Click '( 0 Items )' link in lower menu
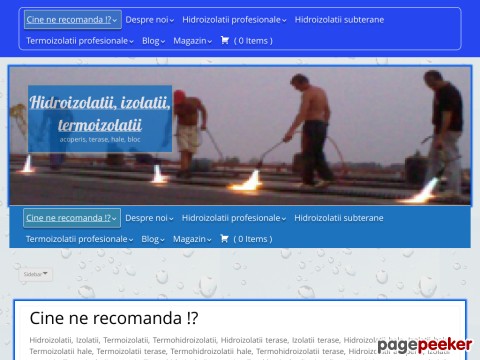480x360 pixels. click(x=253, y=239)
